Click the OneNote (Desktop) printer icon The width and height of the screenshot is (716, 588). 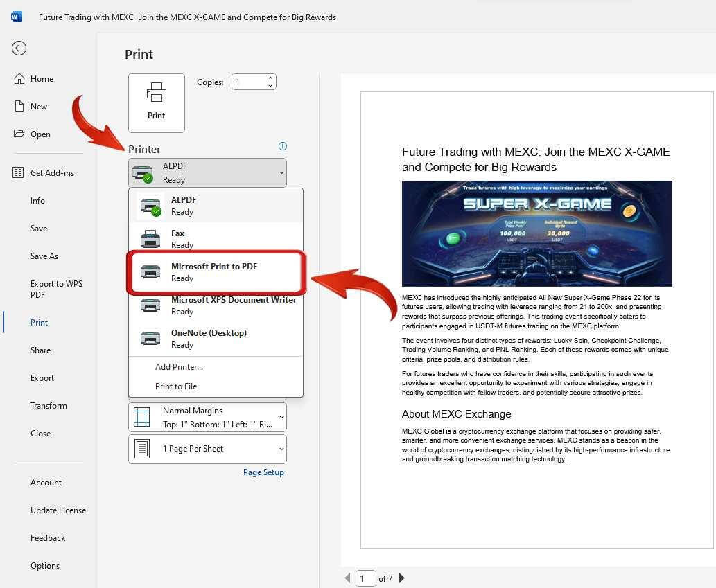coord(150,339)
